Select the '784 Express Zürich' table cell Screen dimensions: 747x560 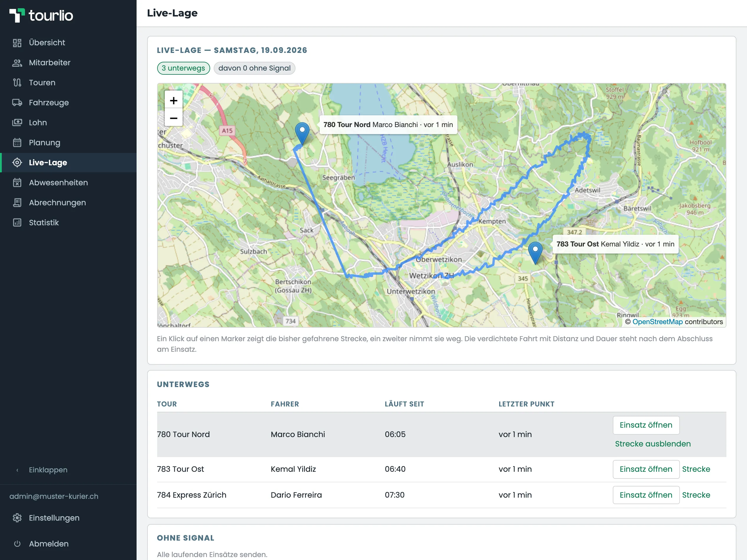pos(192,495)
